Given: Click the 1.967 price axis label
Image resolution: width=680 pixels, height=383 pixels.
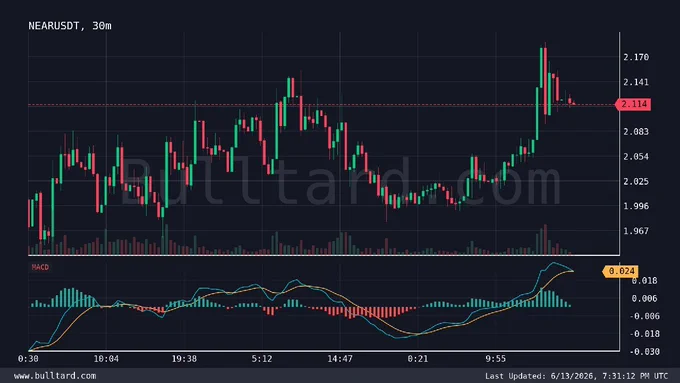Looking at the screenshot, I should coord(636,231).
